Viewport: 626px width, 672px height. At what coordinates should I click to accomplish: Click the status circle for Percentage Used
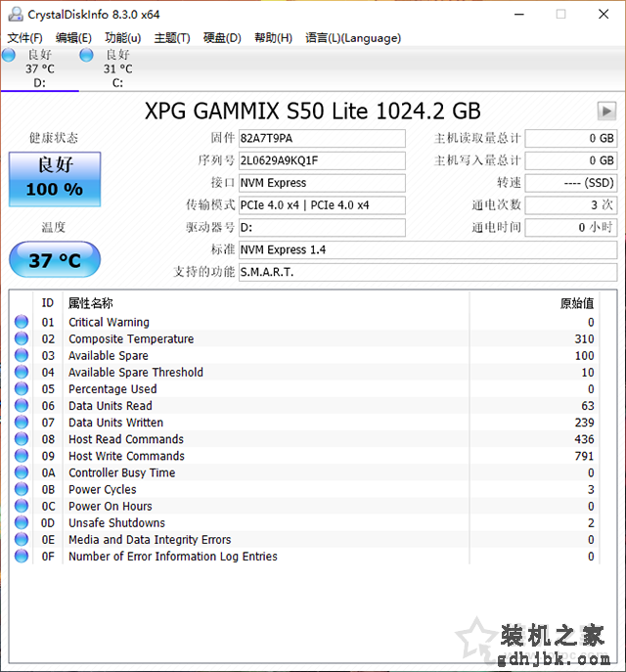point(22,388)
